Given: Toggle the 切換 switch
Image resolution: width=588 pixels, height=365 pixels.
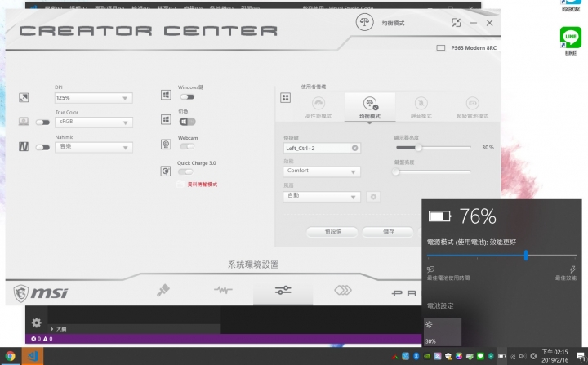Looking at the screenshot, I should [187, 122].
